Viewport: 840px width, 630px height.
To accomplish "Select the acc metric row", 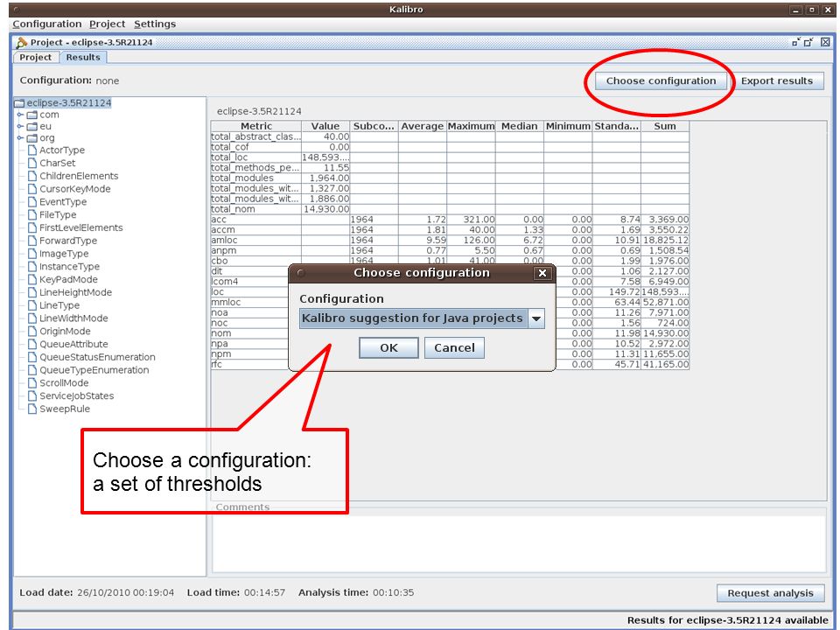I will coord(450,220).
